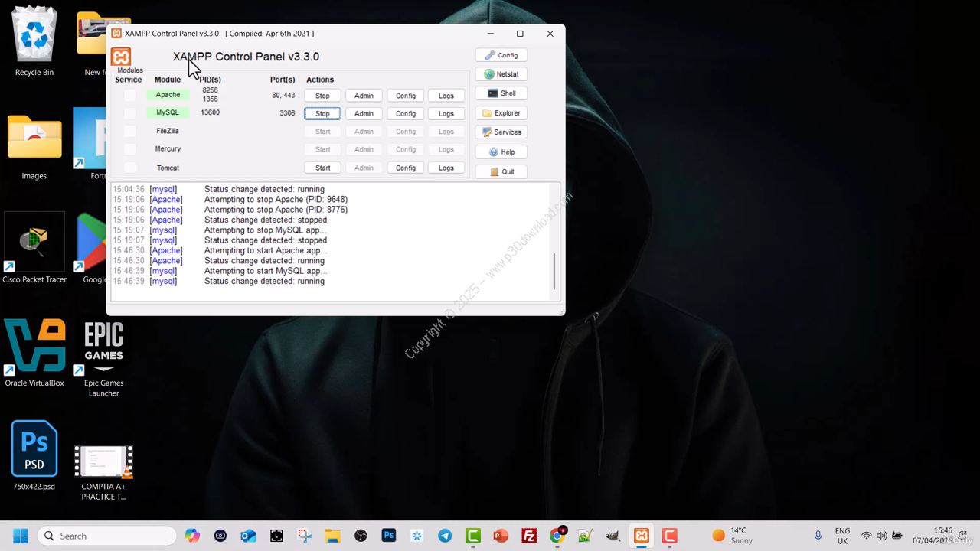Select Epic Games Launcher shortcut
This screenshot has height=551, width=980.
click(103, 358)
